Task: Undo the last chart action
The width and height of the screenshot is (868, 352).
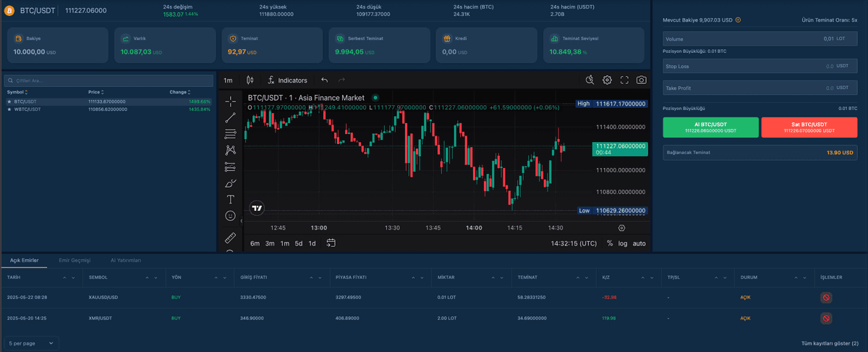Action: [x=325, y=80]
